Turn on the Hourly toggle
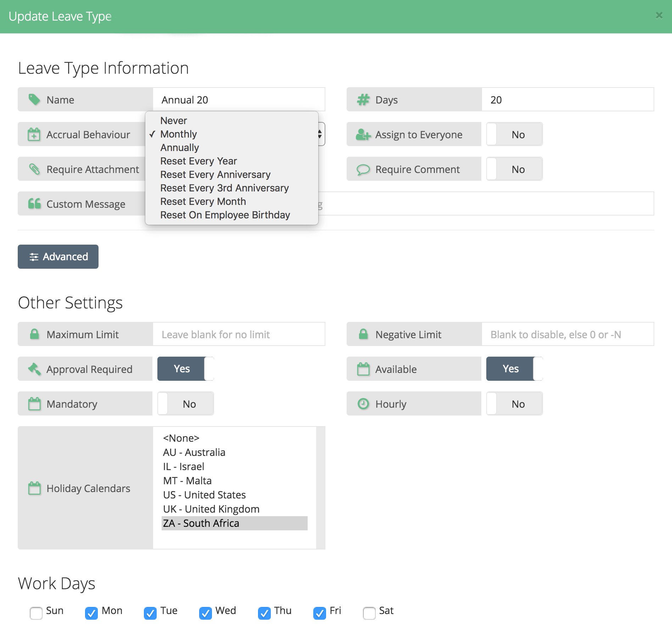 coord(514,404)
